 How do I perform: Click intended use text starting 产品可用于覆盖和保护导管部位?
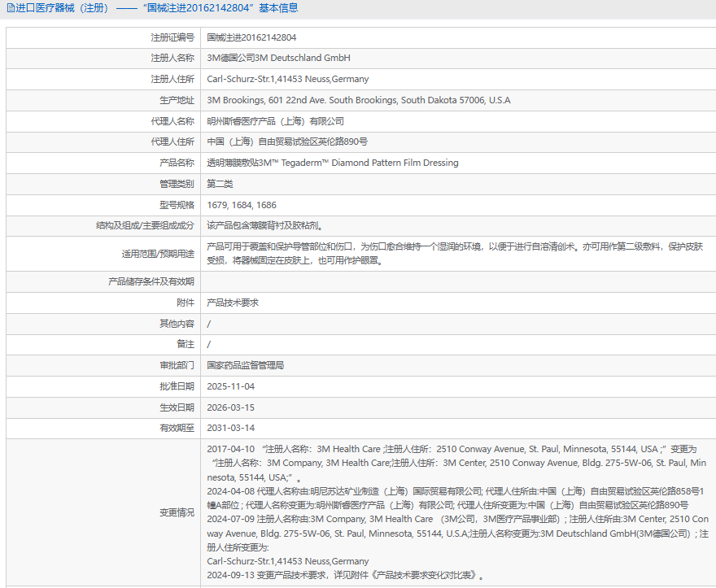click(455, 254)
